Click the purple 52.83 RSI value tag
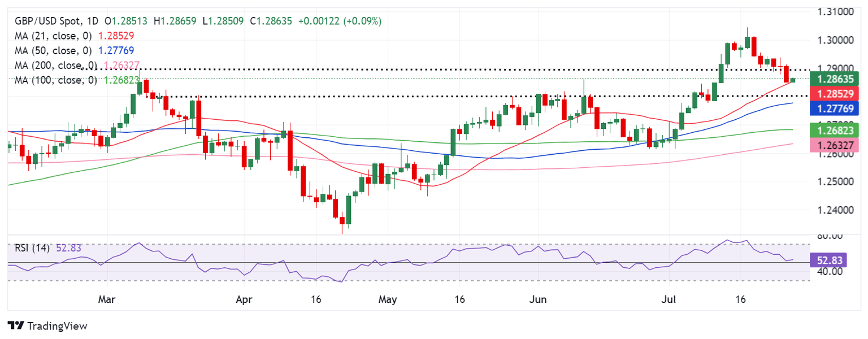The height and width of the screenshot is (339, 868). pos(827,260)
